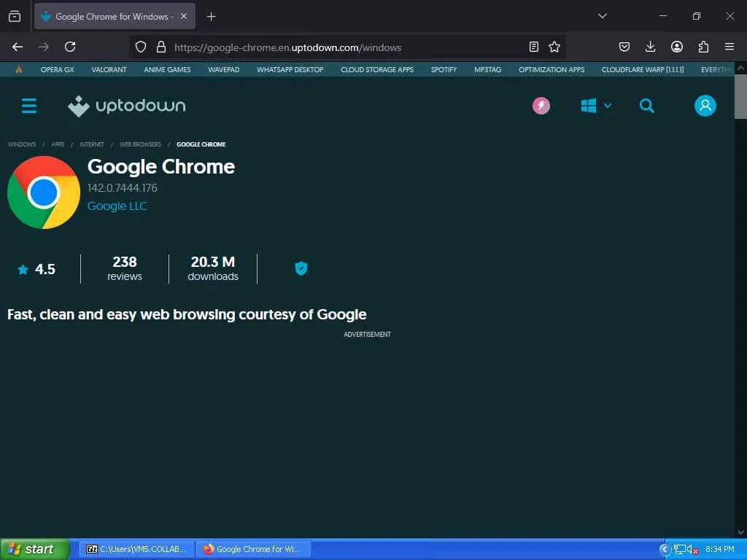Screen dimensions: 747x560
Task: Open the WAVEPAD link
Action: pyautogui.click(x=223, y=69)
